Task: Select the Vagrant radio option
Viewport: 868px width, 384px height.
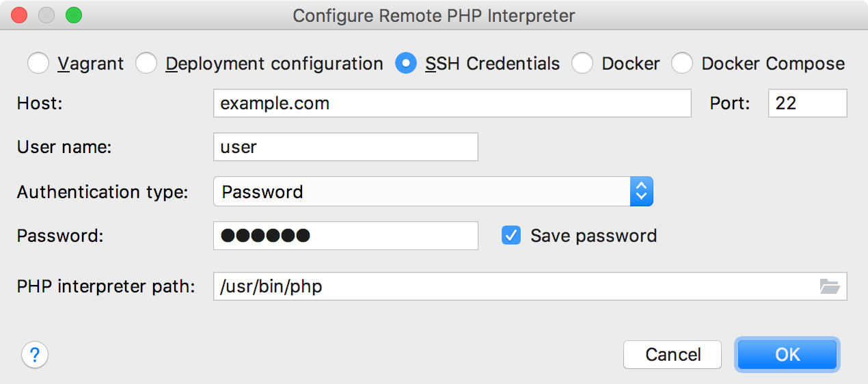Action: pos(38,64)
